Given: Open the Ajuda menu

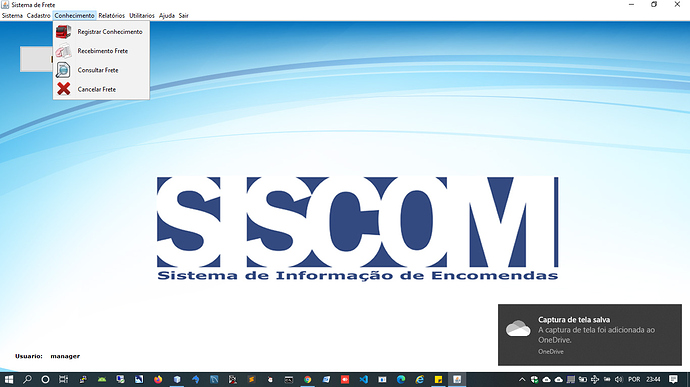Looking at the screenshot, I should point(167,15).
